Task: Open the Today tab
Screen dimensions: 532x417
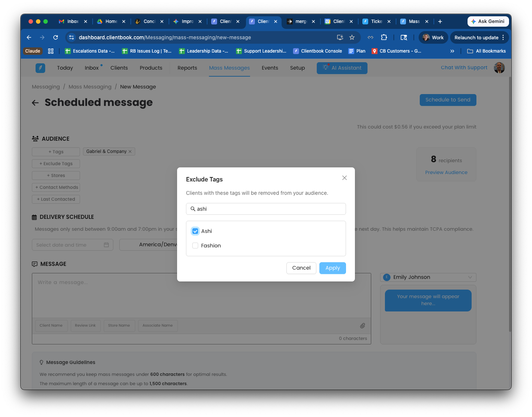Action: pyautogui.click(x=65, y=68)
